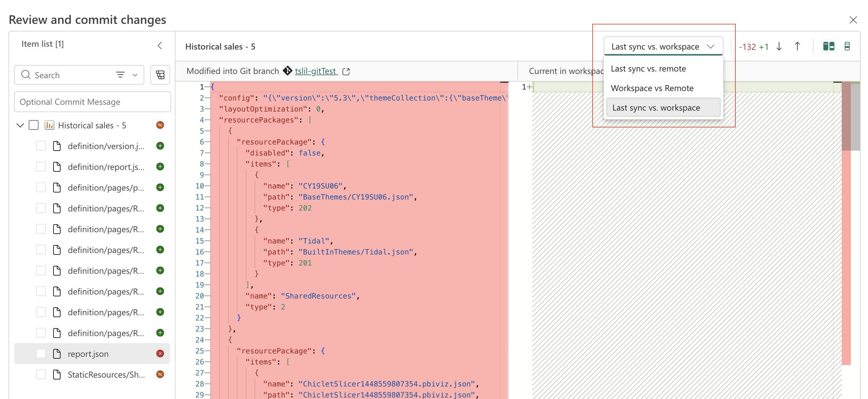Go to next change arrow
Viewport: 868px width, 399px height.
coord(779,46)
